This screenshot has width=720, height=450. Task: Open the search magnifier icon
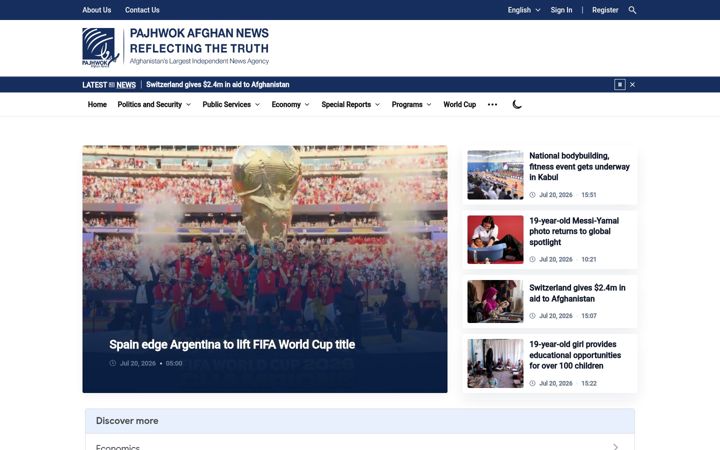pos(632,10)
